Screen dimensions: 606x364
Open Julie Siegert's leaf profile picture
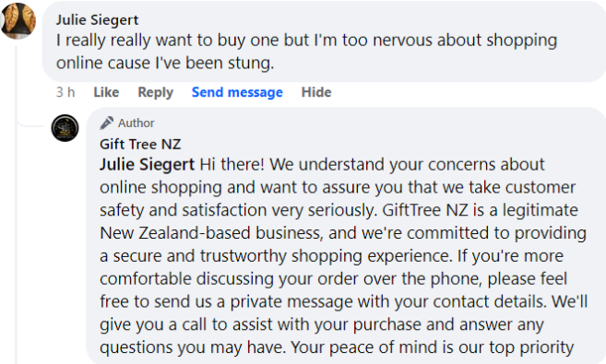coord(18,21)
